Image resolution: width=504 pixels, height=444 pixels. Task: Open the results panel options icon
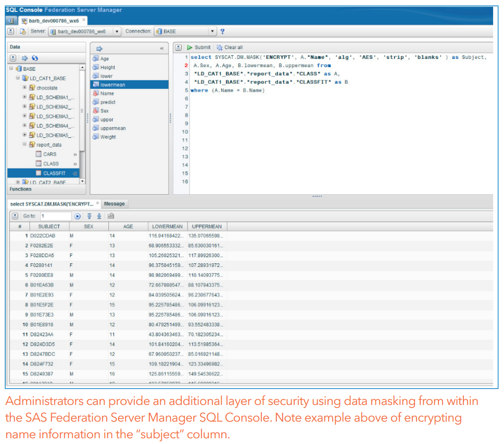[15, 215]
